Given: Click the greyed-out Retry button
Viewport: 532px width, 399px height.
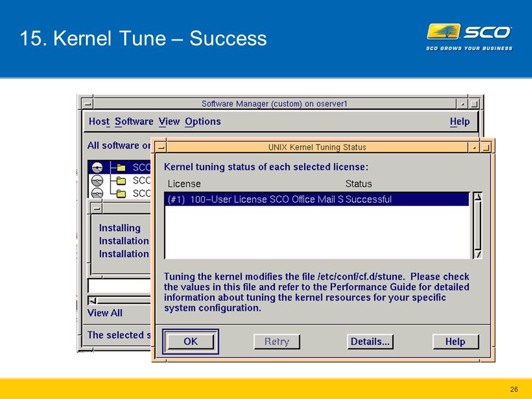Looking at the screenshot, I should tap(277, 341).
